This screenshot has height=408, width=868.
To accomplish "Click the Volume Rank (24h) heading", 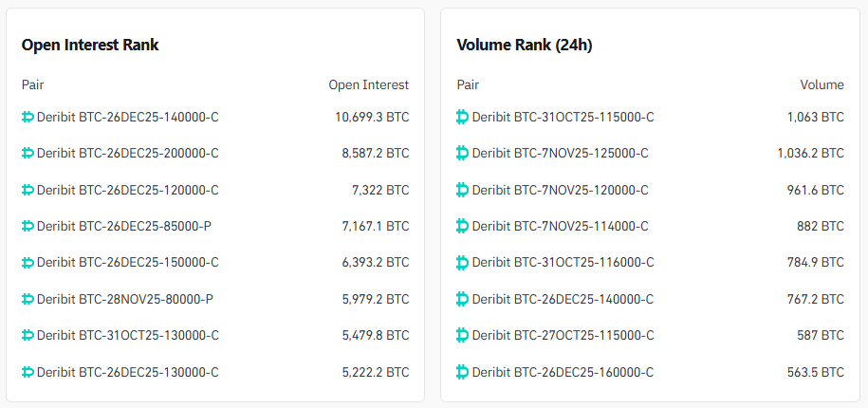I will coord(525,45).
